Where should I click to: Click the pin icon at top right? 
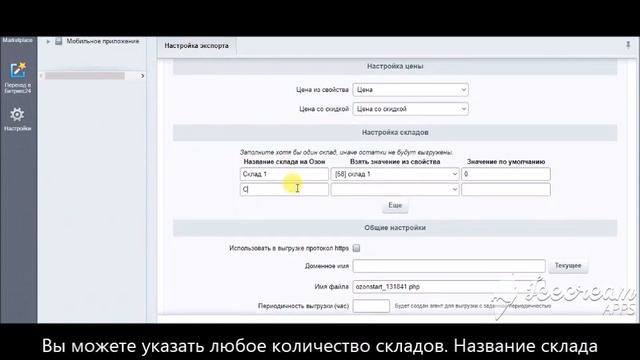click(x=628, y=45)
